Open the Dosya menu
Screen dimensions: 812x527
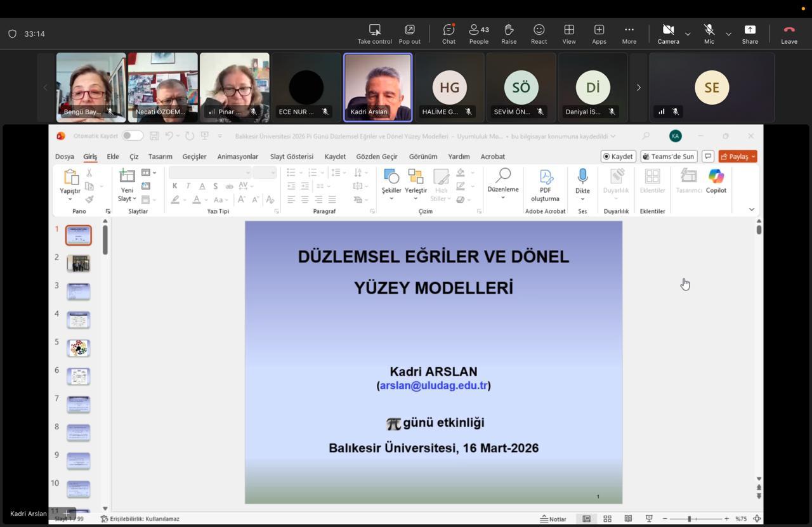click(65, 157)
